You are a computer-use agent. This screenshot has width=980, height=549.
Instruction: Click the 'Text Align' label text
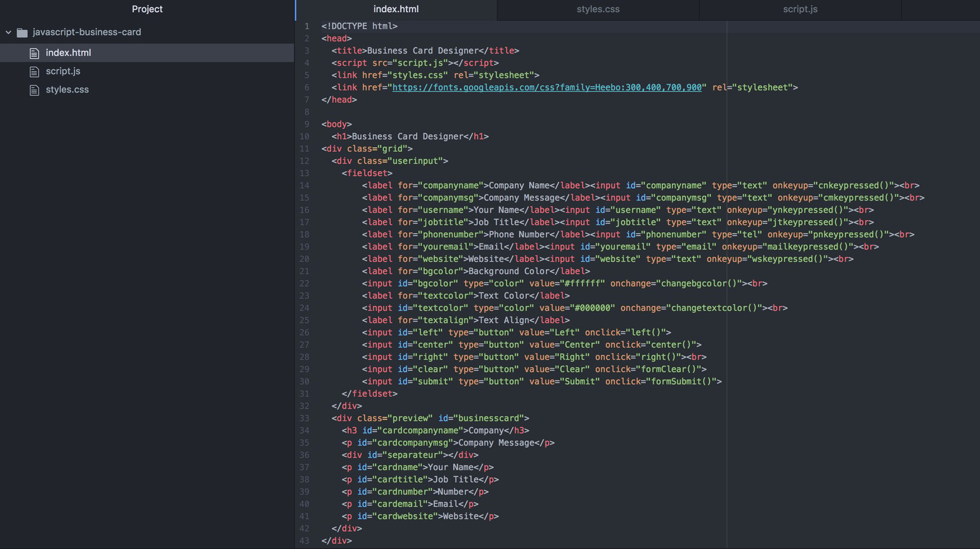click(x=504, y=320)
